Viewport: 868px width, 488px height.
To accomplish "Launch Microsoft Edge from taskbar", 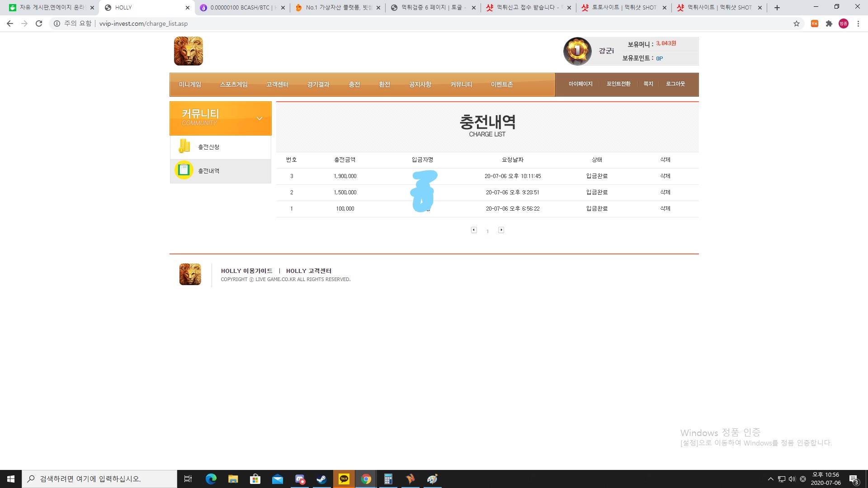I will (x=211, y=479).
